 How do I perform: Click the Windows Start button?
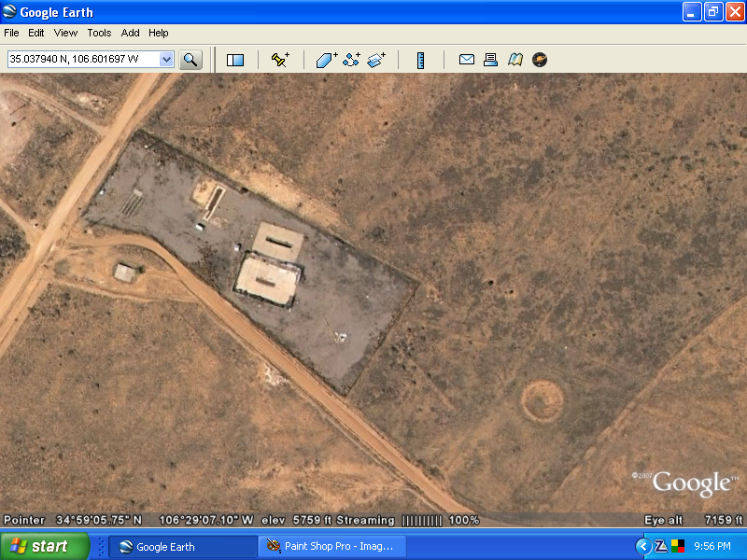click(45, 546)
